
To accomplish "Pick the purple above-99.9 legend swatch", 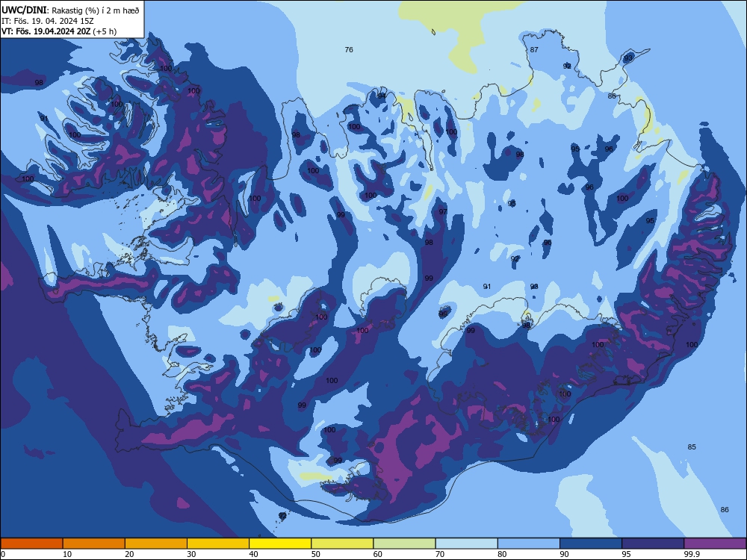I will pyautogui.click(x=715, y=544).
